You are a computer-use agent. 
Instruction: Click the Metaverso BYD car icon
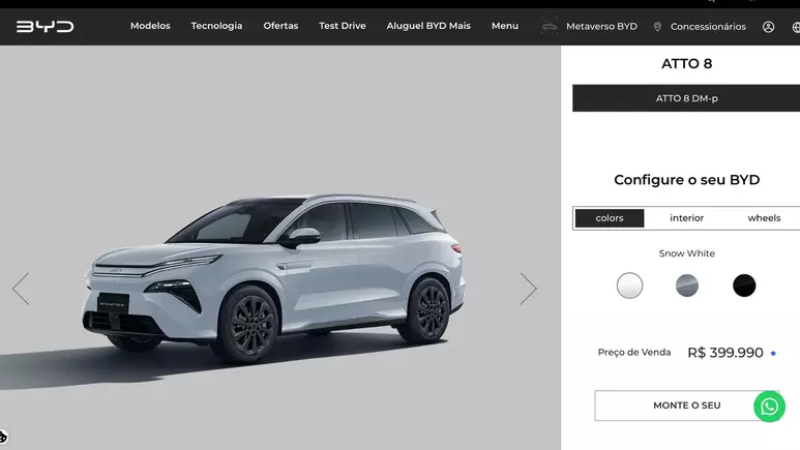(549, 26)
